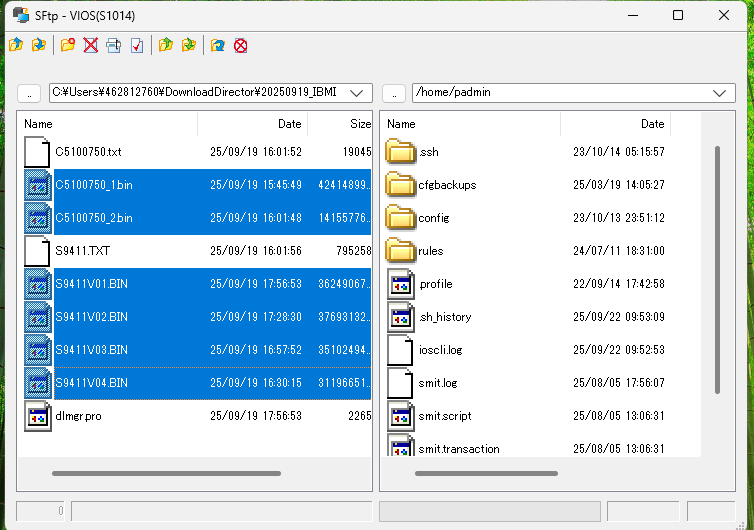Open the local path dropdown
Screen dimensions: 754x530
(x=356, y=93)
